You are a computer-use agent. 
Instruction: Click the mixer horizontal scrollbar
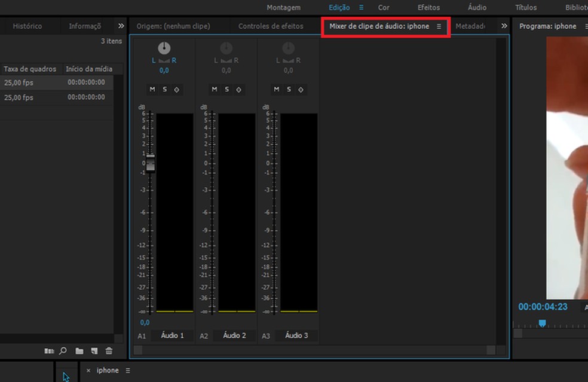[x=314, y=350]
